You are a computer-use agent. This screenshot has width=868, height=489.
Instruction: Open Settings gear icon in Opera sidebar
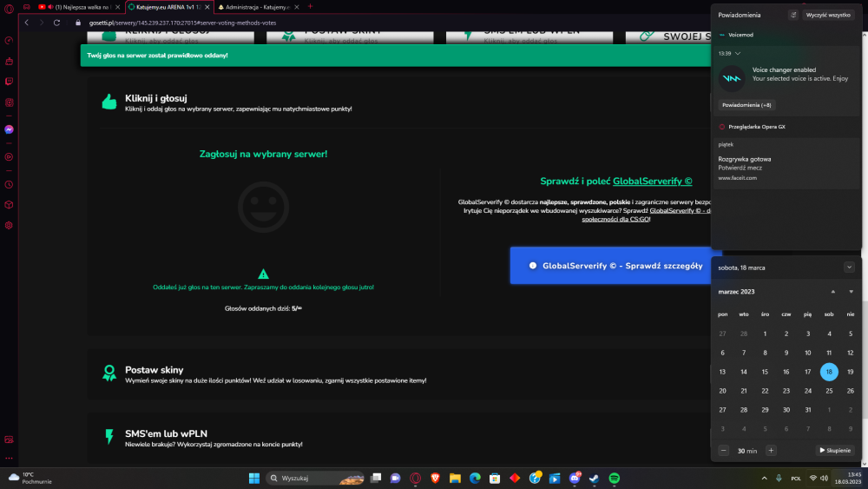[x=9, y=226]
